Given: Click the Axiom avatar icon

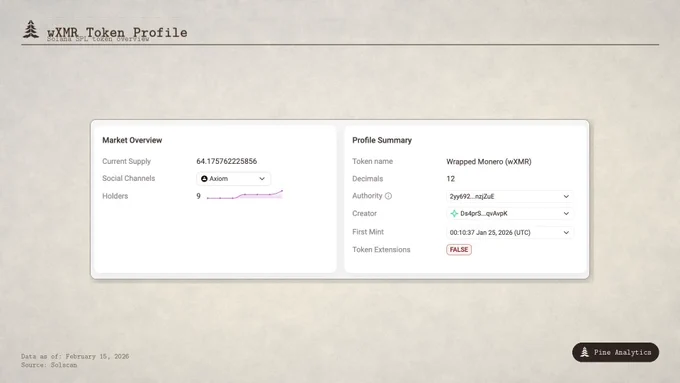Looking at the screenshot, I should pyautogui.click(x=204, y=179).
